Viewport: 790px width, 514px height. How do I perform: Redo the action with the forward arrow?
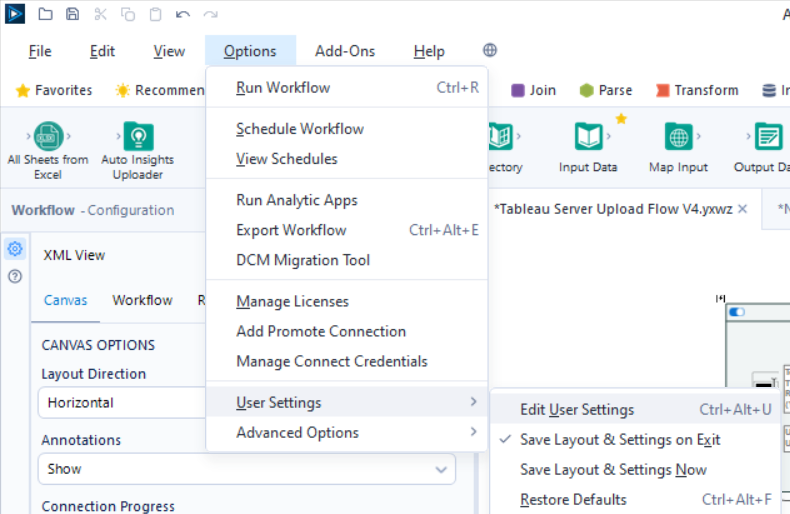[x=211, y=14]
